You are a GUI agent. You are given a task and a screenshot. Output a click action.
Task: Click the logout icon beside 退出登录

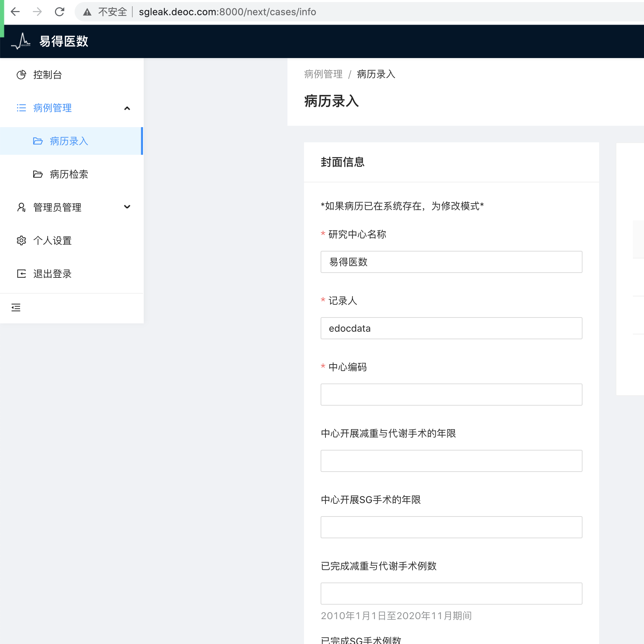[x=21, y=273]
